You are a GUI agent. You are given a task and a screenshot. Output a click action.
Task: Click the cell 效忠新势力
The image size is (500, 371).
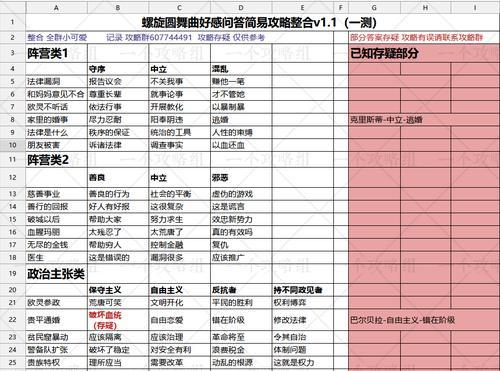(241, 219)
